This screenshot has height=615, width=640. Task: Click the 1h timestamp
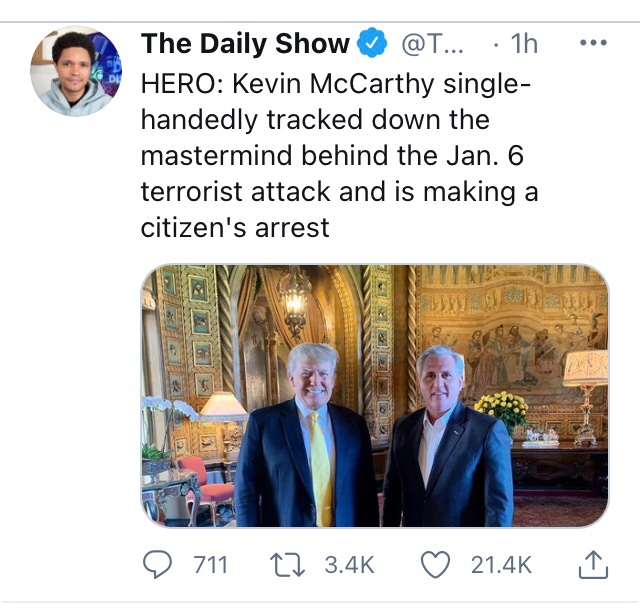(523, 44)
